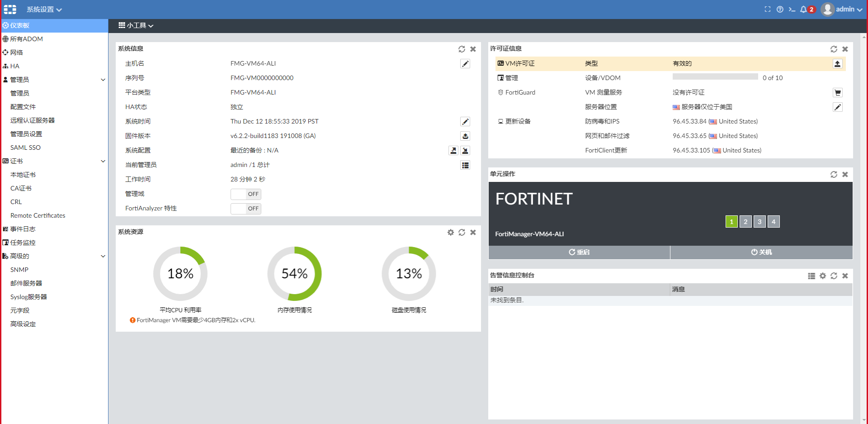The image size is (868, 424).
Task: Open Remote Certificates submenu item
Action: [38, 215]
